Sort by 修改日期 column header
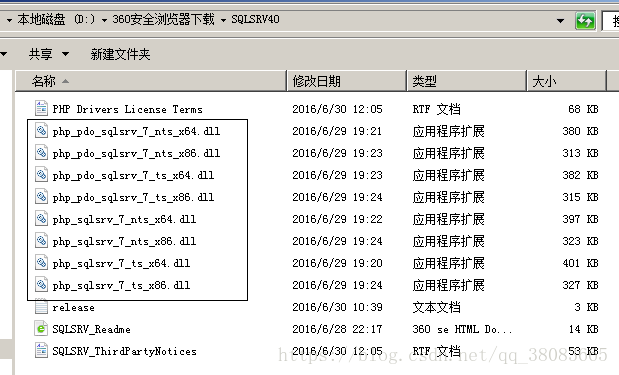Viewport: 619px width, 375px height. (x=347, y=81)
